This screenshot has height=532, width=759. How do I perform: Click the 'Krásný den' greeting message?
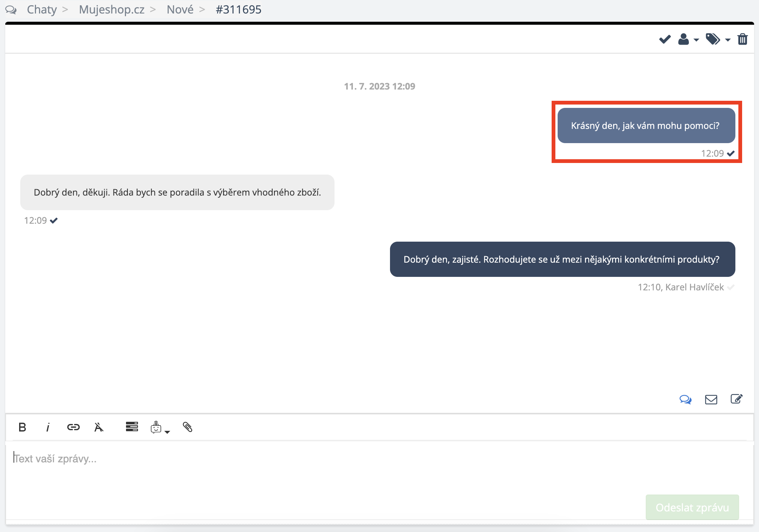pyautogui.click(x=645, y=126)
